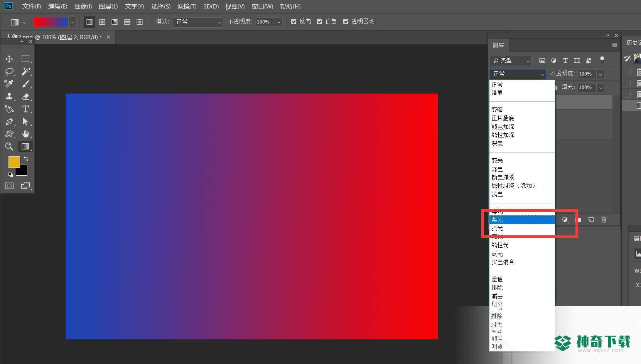641x364 pixels.
Task: Delete layer with the trash icon
Action: (x=604, y=220)
